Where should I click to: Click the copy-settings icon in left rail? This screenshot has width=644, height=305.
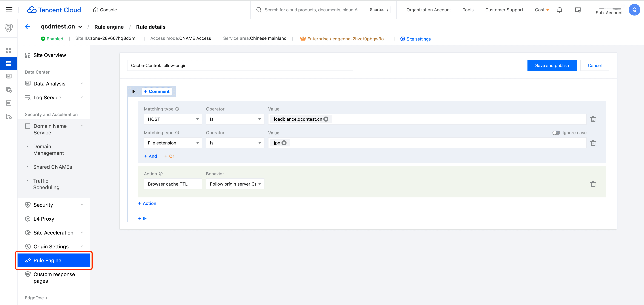(9, 90)
